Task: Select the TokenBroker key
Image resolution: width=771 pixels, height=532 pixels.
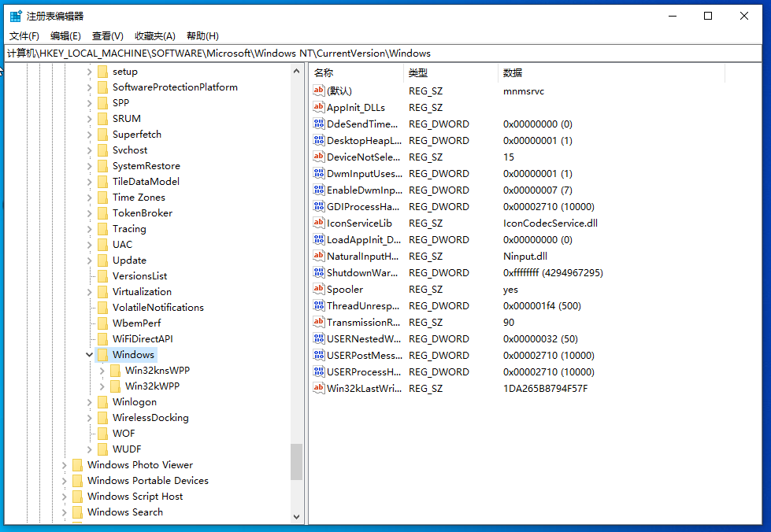Action: click(142, 212)
